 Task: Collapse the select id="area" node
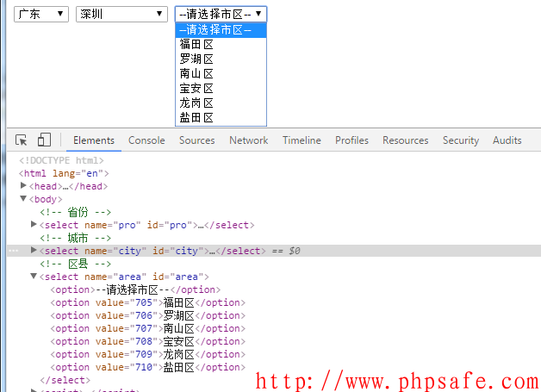tap(34, 276)
